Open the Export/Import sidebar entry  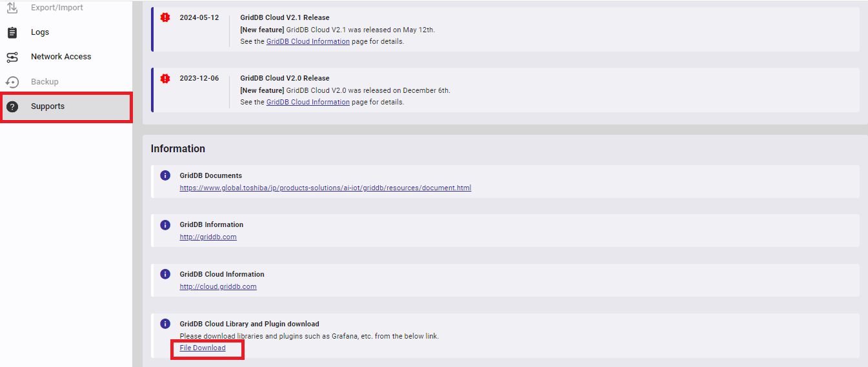[x=57, y=8]
